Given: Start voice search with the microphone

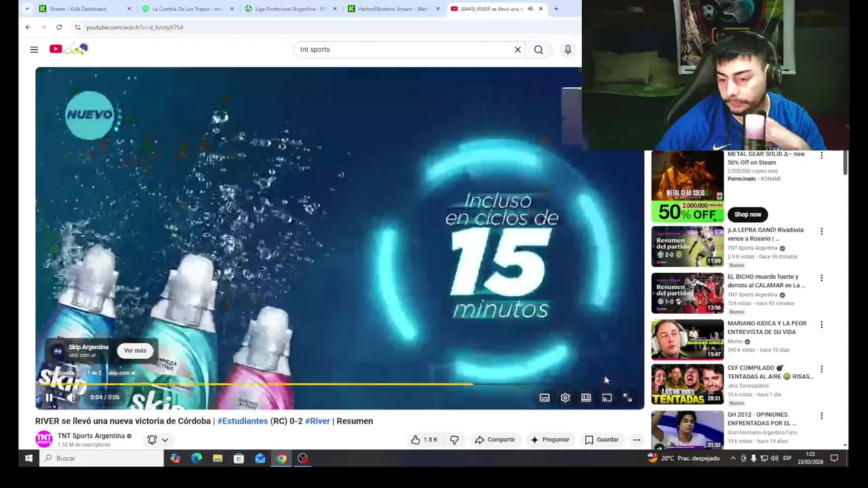Looking at the screenshot, I should (x=568, y=49).
